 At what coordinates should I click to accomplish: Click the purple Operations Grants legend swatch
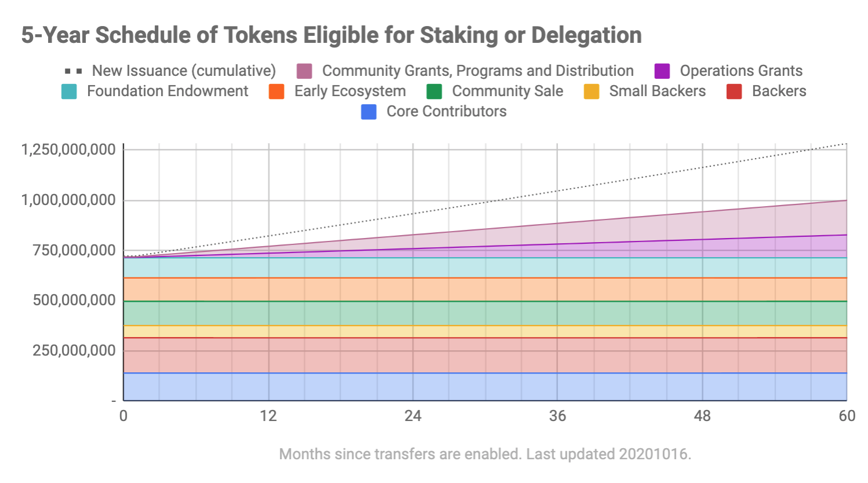(662, 71)
